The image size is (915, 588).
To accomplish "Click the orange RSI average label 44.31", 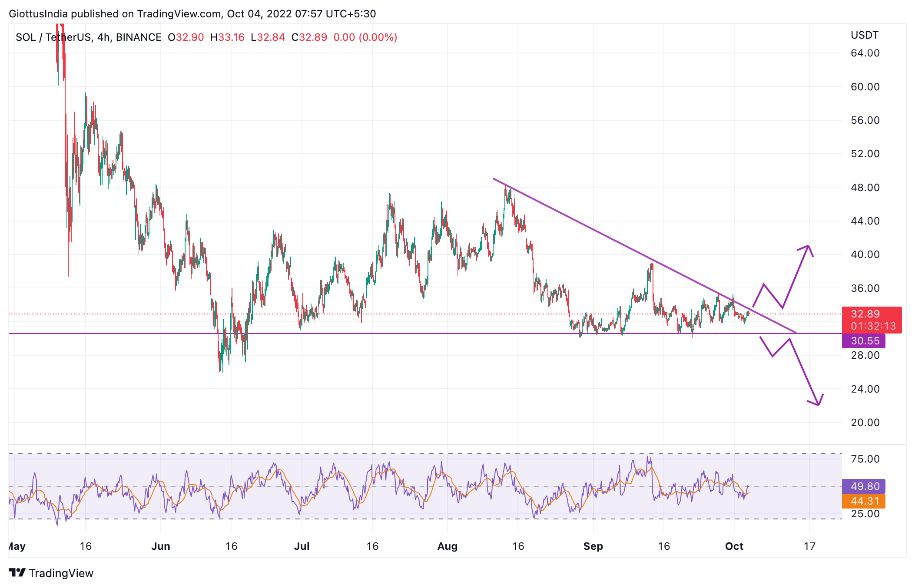I will tap(864, 501).
